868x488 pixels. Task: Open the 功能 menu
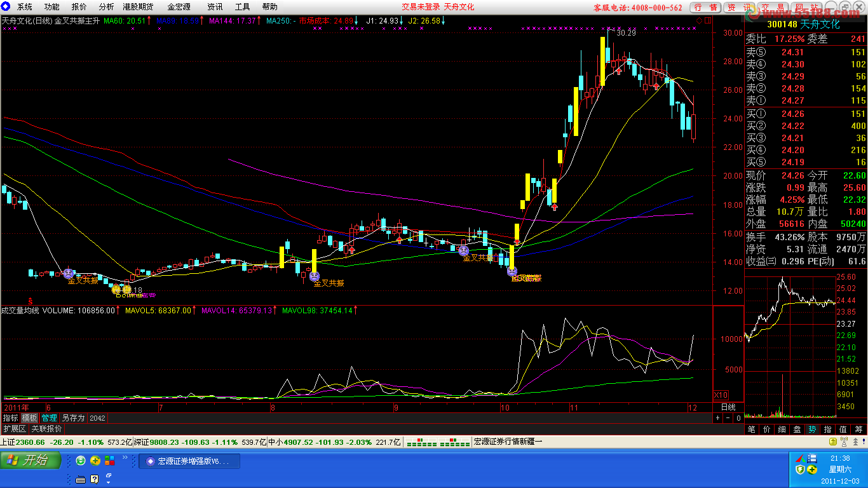point(52,7)
